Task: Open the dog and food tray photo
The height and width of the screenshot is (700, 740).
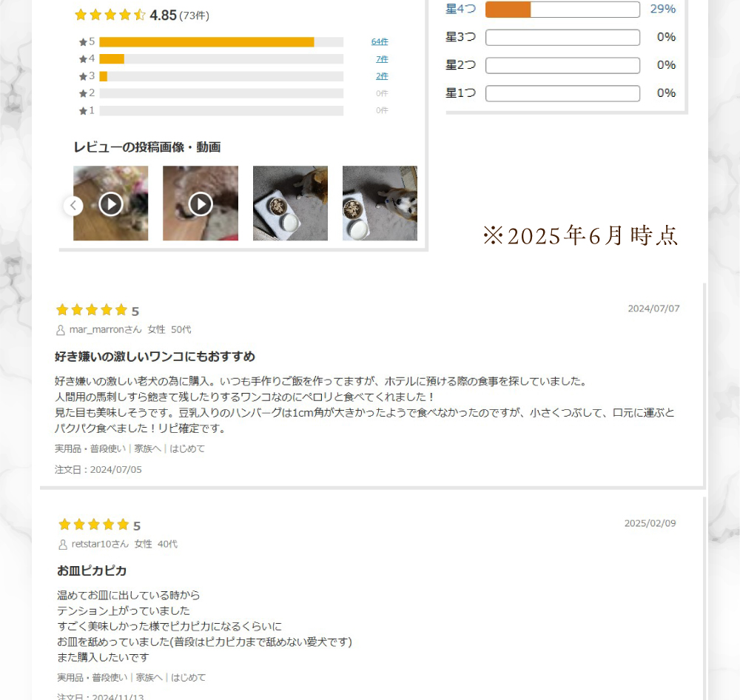Action: [x=290, y=203]
